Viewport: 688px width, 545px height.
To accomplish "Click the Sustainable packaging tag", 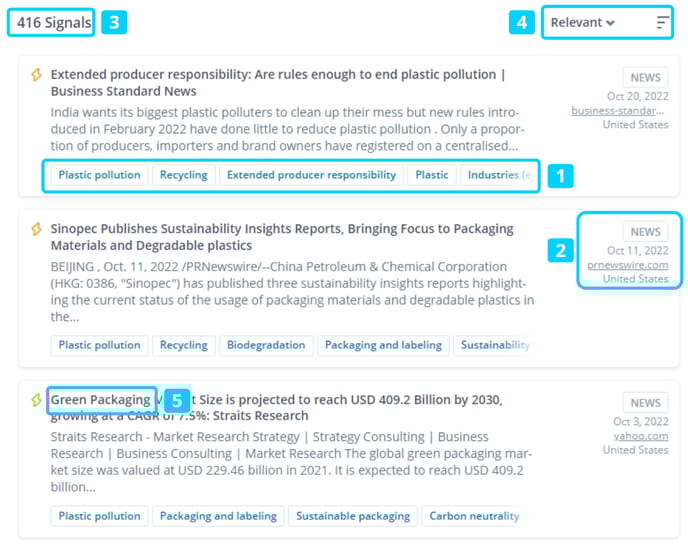I will [352, 516].
